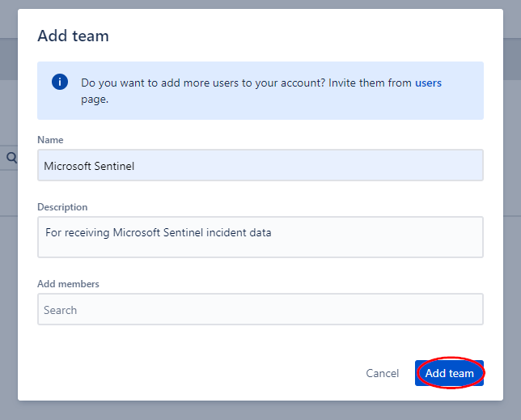Viewport: 521px width, 420px height.
Task: Click the Description field label
Action: (62, 206)
